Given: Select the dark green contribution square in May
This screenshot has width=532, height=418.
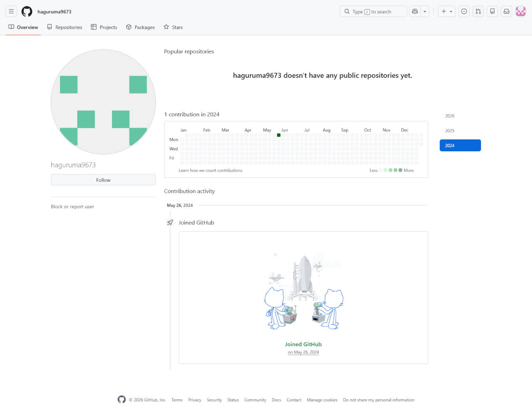Looking at the screenshot, I should (x=278, y=135).
